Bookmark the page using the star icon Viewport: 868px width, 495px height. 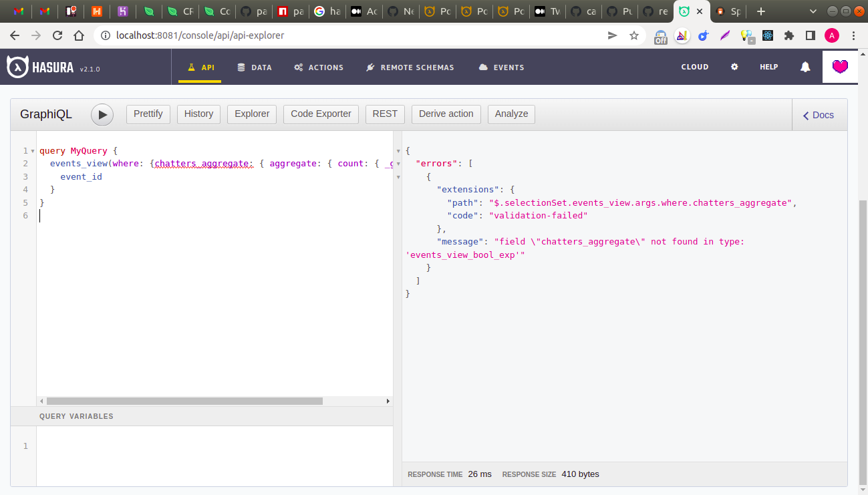tap(633, 35)
